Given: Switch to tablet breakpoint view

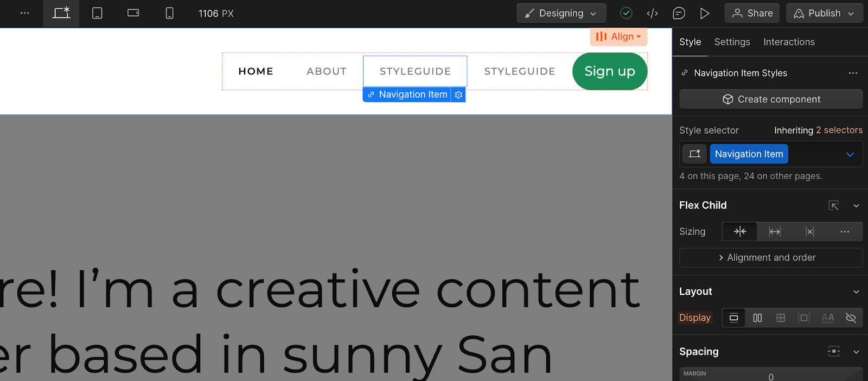Looking at the screenshot, I should (97, 14).
